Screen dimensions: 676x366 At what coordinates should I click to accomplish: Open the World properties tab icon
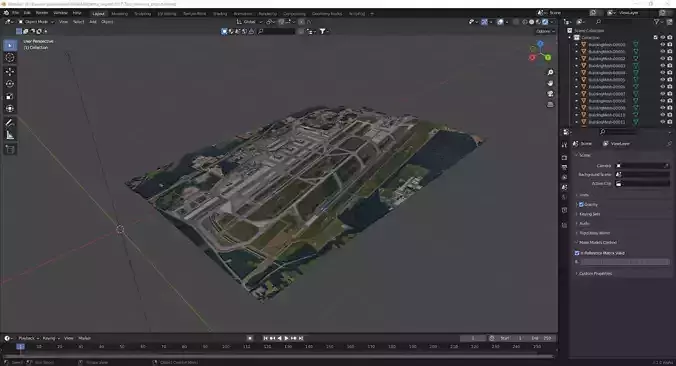pyautogui.click(x=564, y=197)
